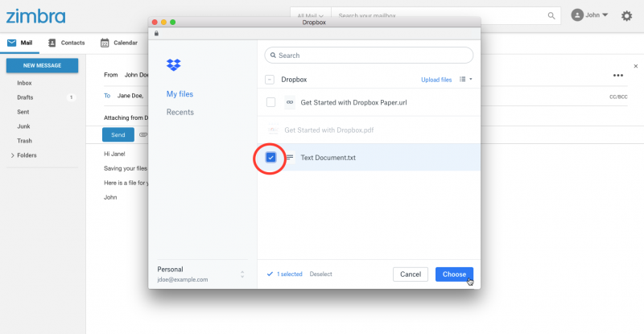Expand the Folders tree in Zimbra
Viewport: 644px width, 334px height.
coord(12,155)
